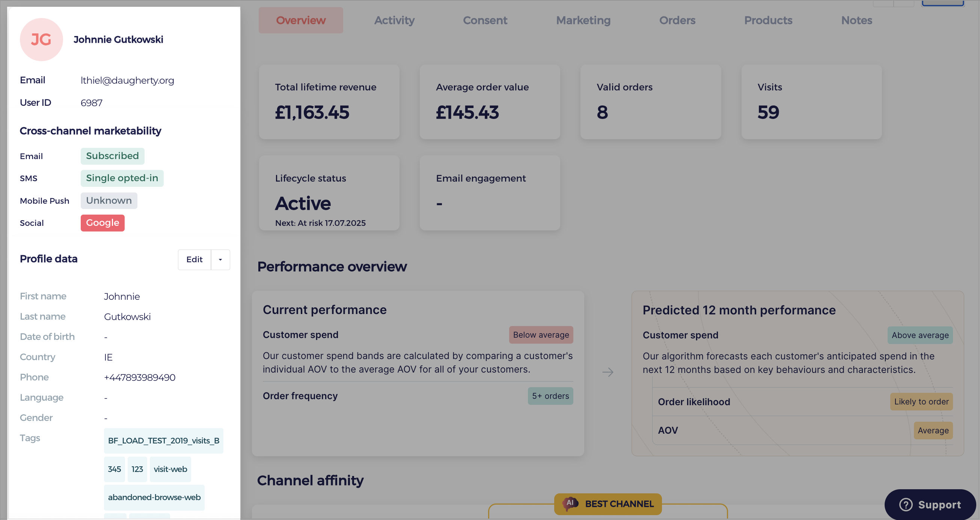Click the Last name value Gutkowski
Screen dimensions: 980x520
click(127, 317)
